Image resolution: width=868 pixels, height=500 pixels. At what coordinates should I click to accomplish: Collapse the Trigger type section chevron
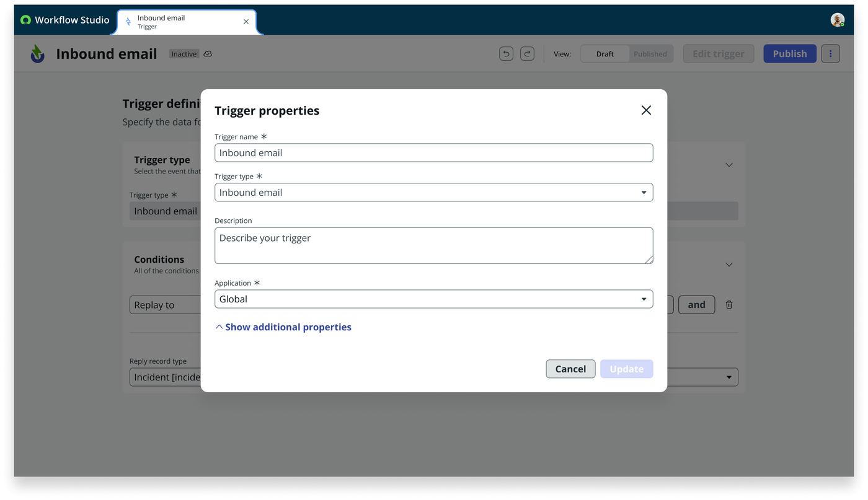click(729, 165)
